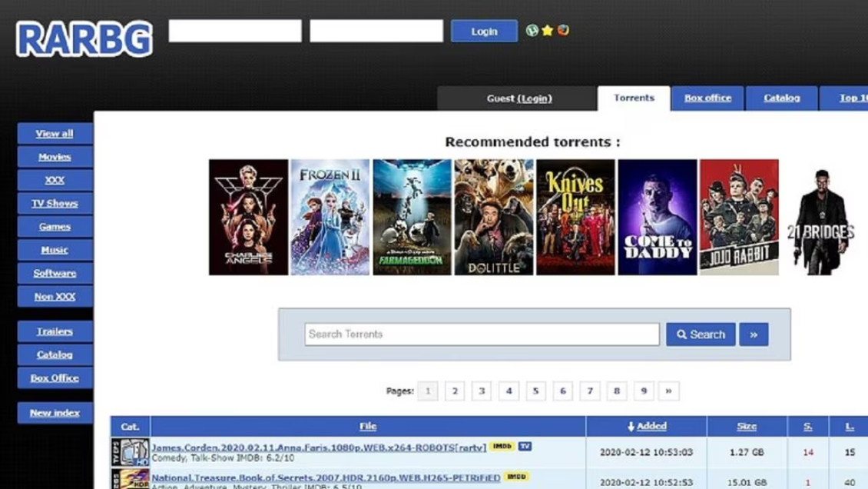Click inside the Search Torrents field

[482, 334]
